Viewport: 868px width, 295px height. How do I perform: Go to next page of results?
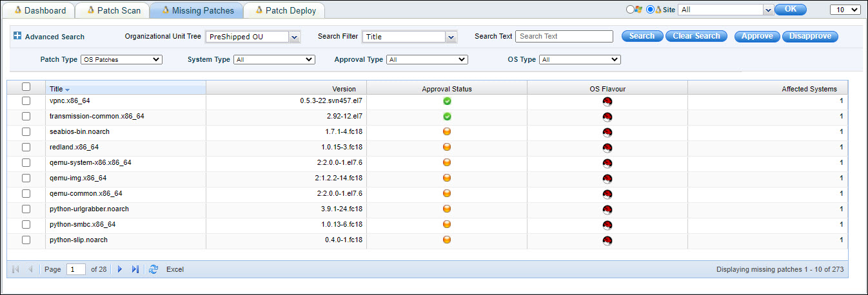[120, 269]
